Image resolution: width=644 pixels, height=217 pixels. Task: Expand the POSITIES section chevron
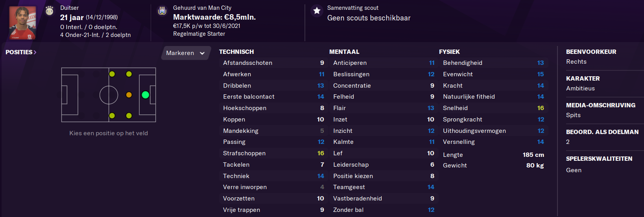[35, 52]
